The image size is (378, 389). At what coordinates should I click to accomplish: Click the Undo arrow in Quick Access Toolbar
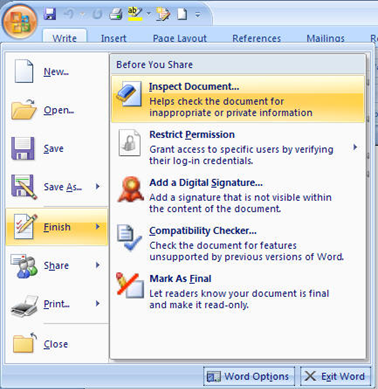69,14
